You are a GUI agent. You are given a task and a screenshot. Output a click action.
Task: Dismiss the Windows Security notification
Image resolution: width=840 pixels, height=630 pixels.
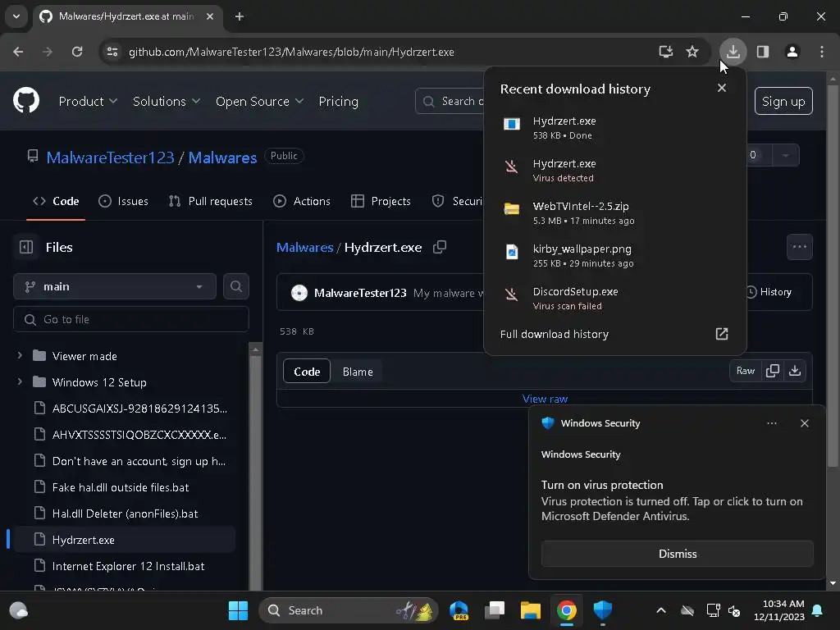[677, 554]
